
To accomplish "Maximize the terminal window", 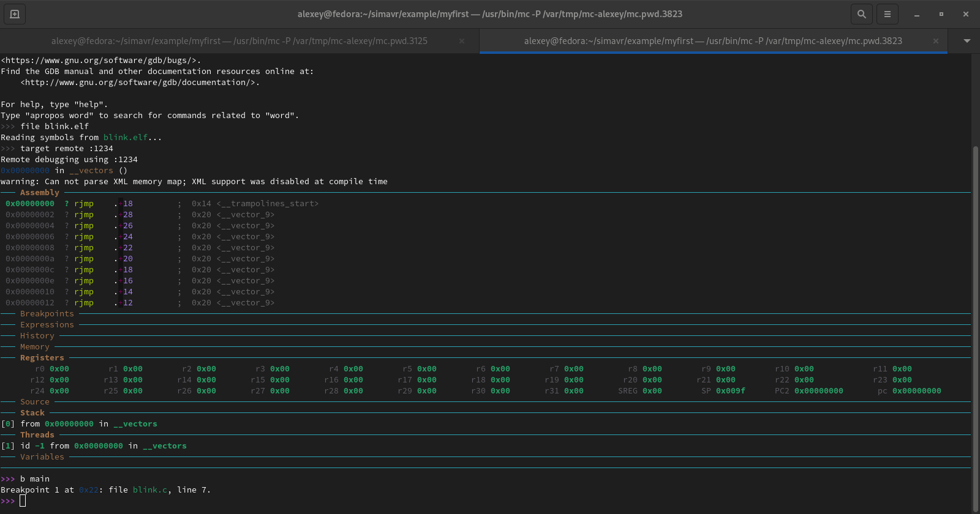I will [941, 14].
